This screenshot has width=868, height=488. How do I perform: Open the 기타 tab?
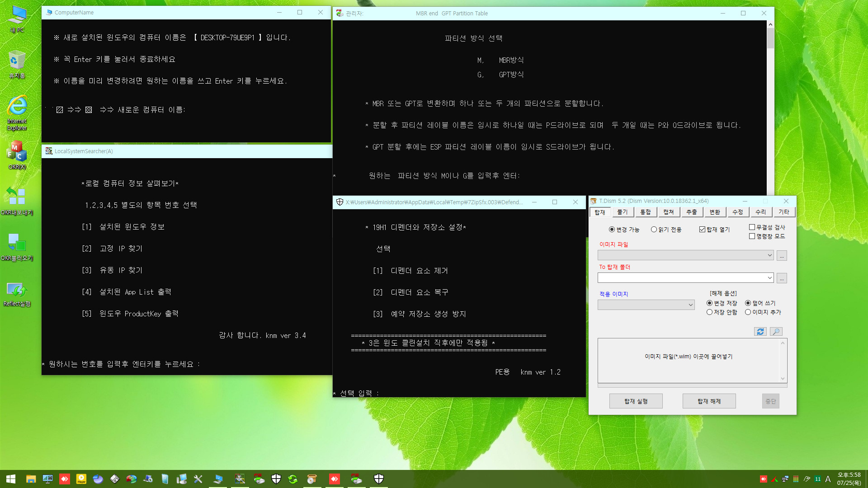point(784,212)
